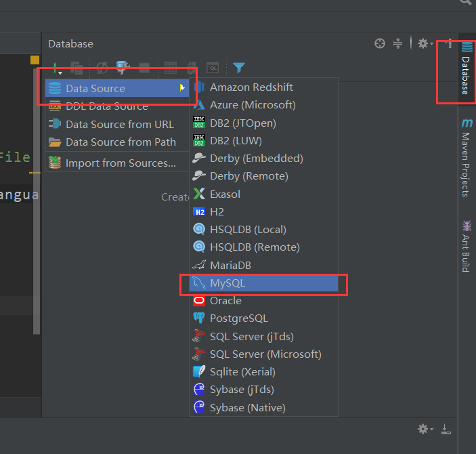476x454 pixels.
Task: Click the editor vertical scrollbar
Action: [37, 202]
